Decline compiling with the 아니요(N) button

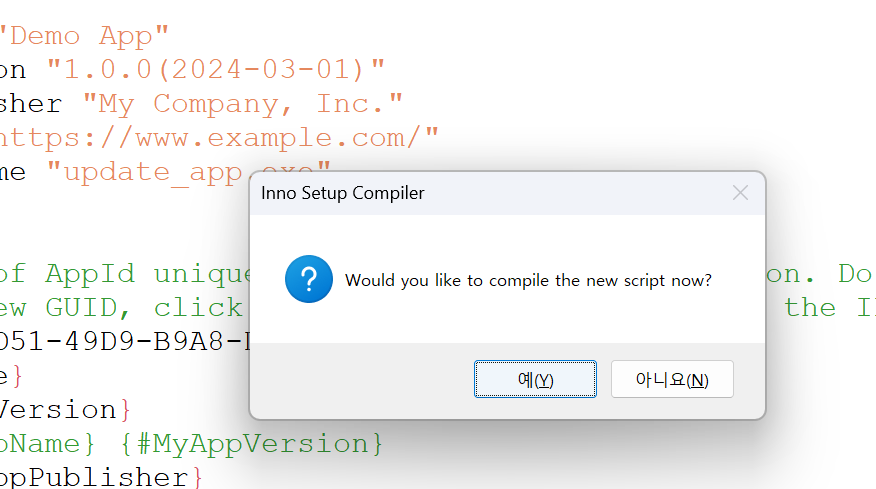(672, 379)
